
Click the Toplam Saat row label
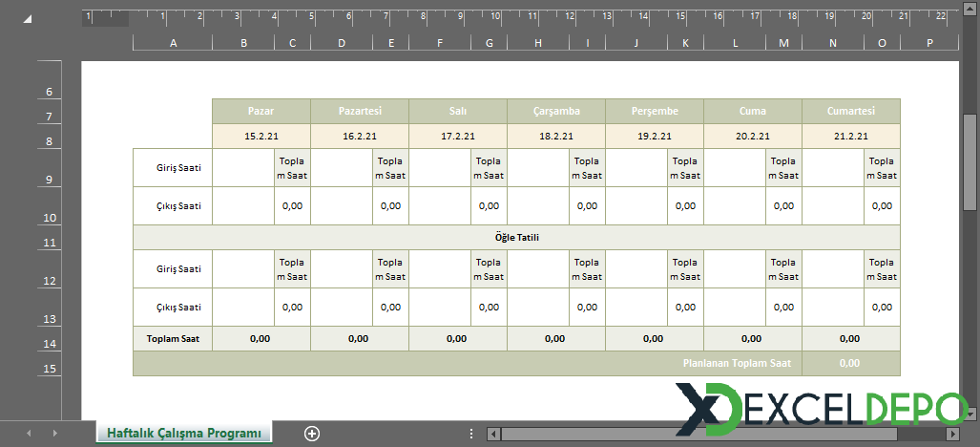pyautogui.click(x=173, y=338)
